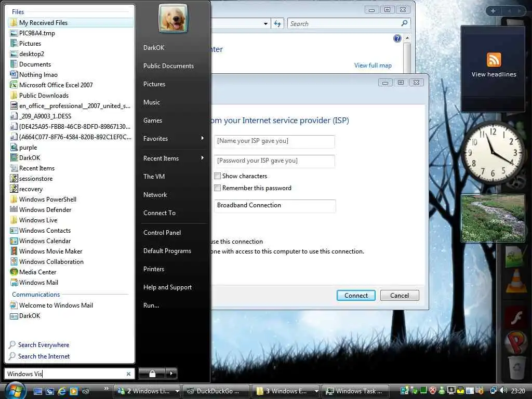
Task: Click the RSS feed headlines gadget icon
Action: (494, 60)
